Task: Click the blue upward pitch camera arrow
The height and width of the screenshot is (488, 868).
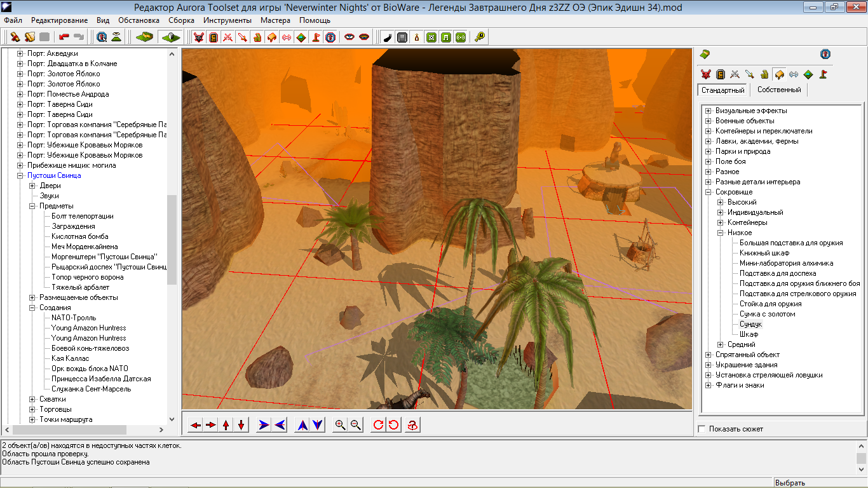Action: 302,425
